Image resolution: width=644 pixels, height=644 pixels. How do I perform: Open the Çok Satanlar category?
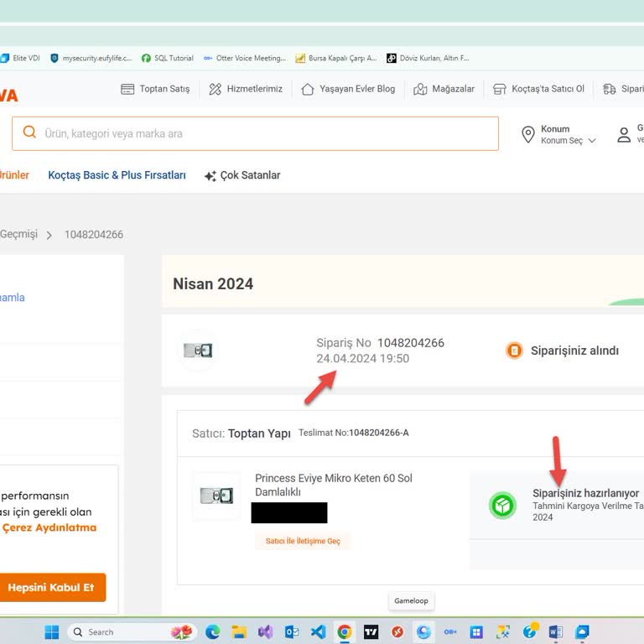(250, 175)
